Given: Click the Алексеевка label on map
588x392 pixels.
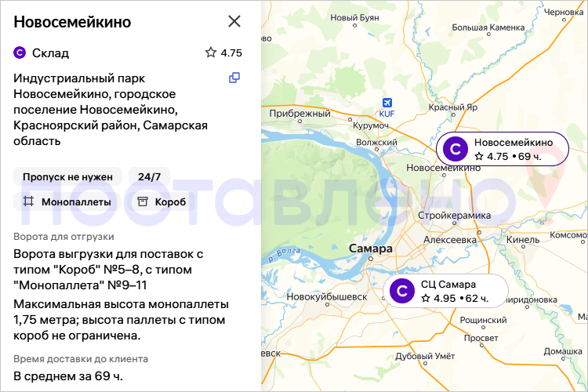Looking at the screenshot, I should (450, 239).
